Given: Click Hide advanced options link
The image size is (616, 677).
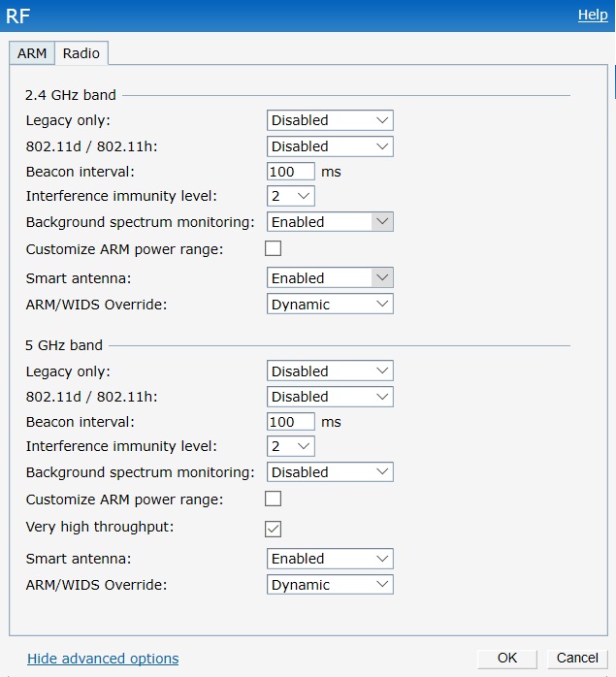Looking at the screenshot, I should click(x=103, y=659).
